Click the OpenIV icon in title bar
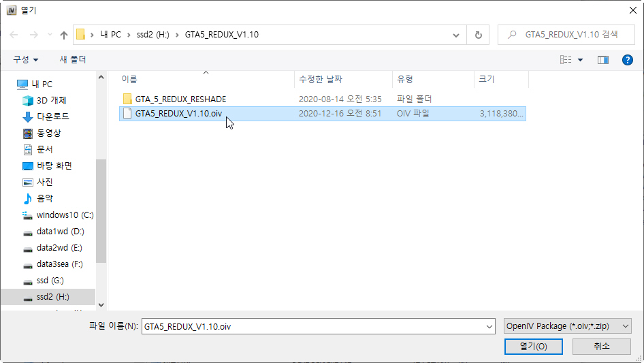644x363 pixels. (x=12, y=10)
